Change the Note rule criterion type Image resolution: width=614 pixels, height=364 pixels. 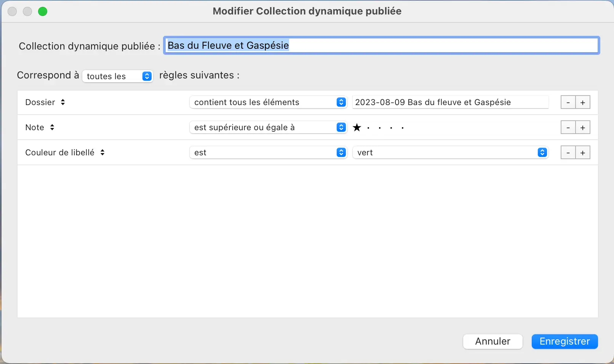click(x=40, y=127)
